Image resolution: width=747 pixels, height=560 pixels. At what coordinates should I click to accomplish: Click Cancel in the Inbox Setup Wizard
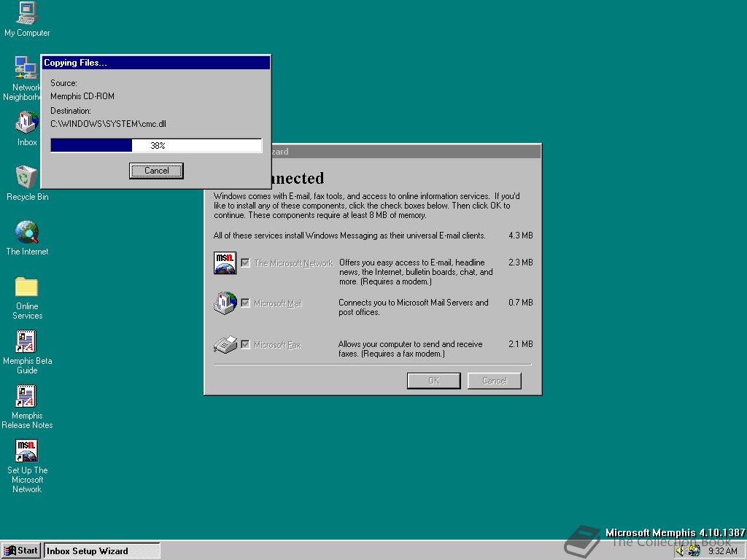pos(495,381)
